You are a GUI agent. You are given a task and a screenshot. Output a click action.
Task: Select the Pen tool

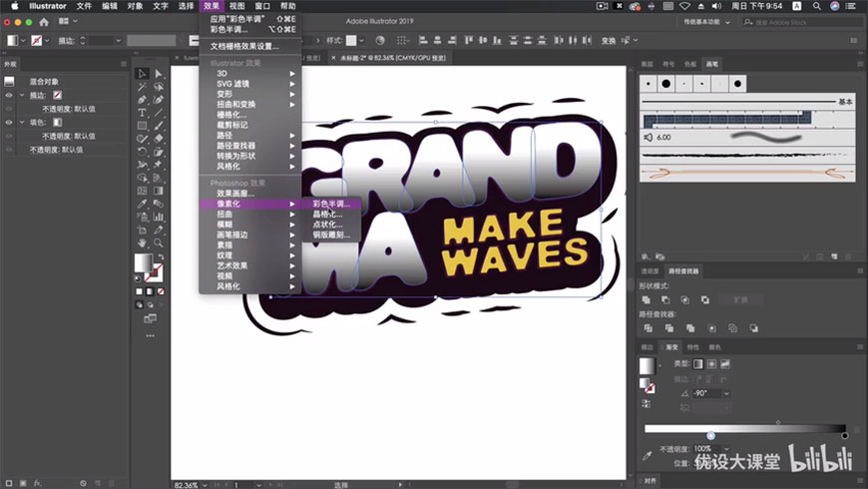pos(142,100)
